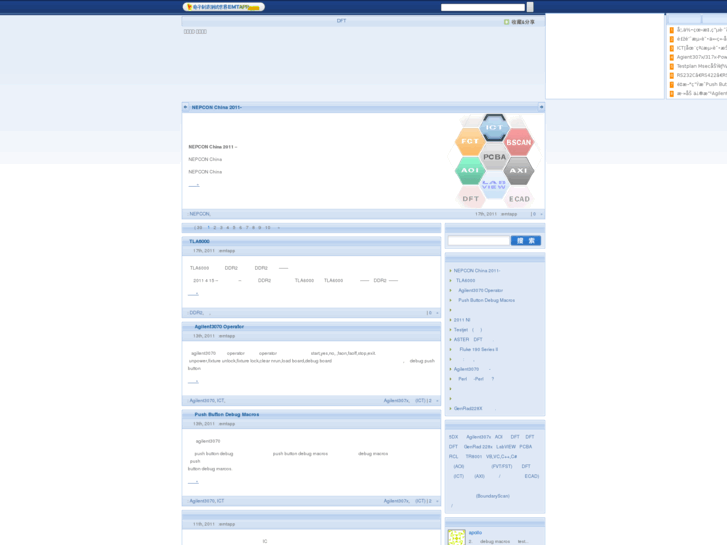This screenshot has height=545, width=727.
Task: Click the sidebar search input box
Action: (x=478, y=240)
